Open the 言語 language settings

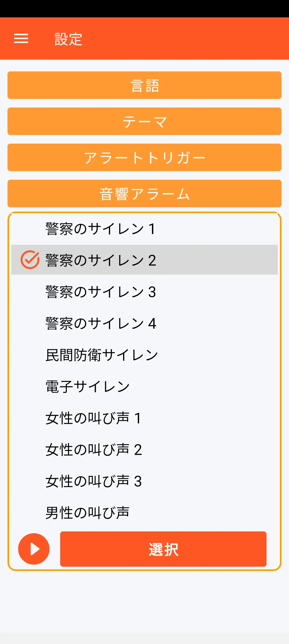(144, 85)
